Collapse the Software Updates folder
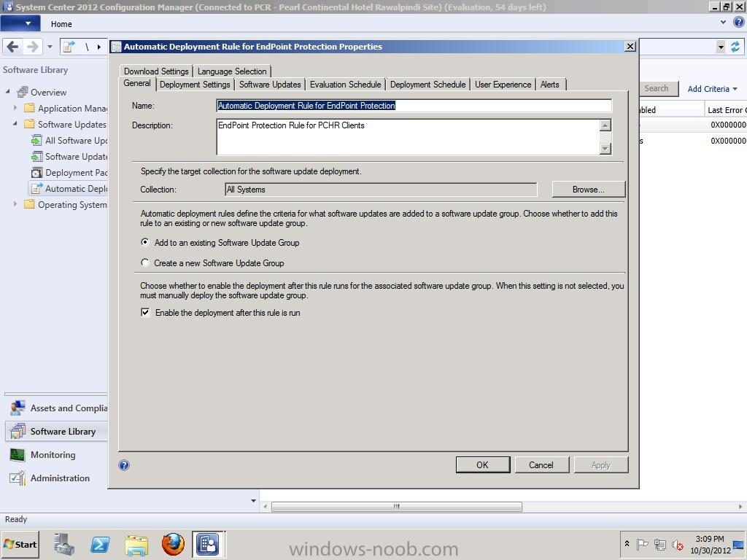Screen dimensions: 747x560 coord(15,124)
